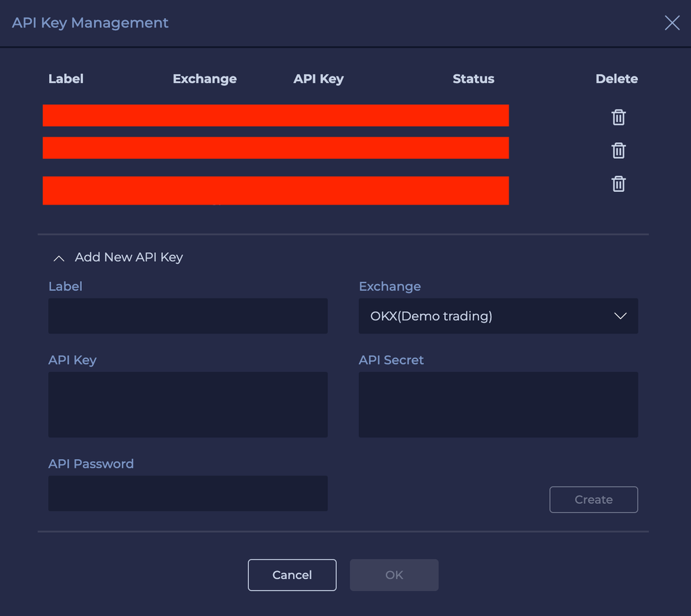The image size is (691, 616).
Task: Select the API Secret text area
Action: (x=498, y=405)
